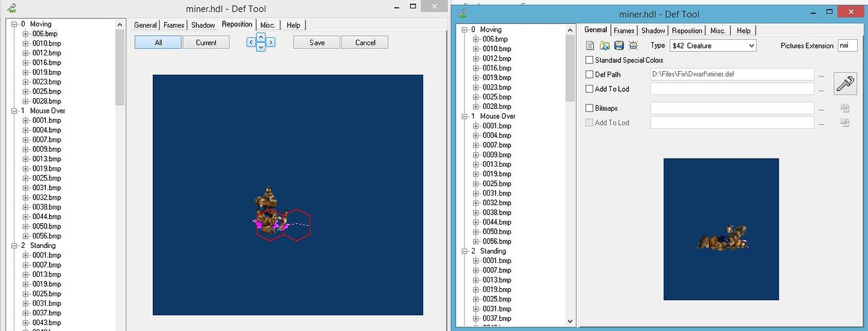Select 0032.bmp in right window tree
868x331 pixels.
497,203
